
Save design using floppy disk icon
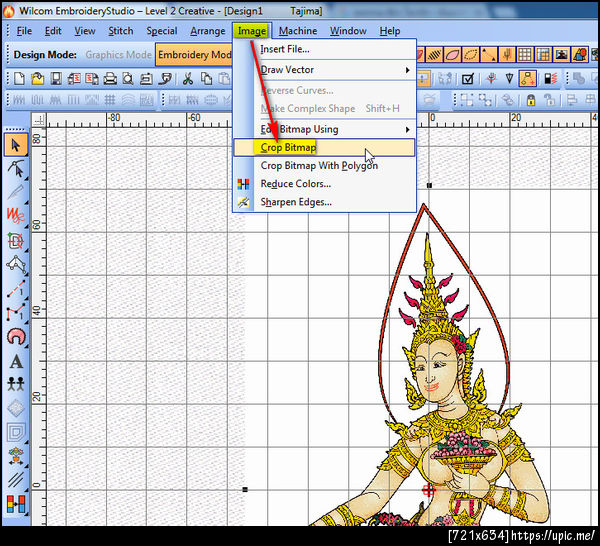[56, 79]
